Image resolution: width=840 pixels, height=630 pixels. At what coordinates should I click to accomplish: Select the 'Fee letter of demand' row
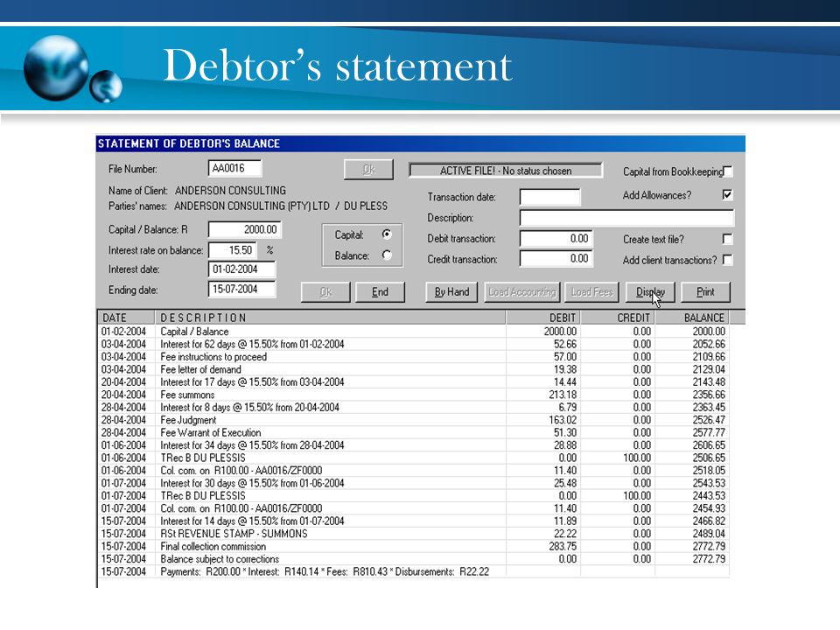(414, 369)
